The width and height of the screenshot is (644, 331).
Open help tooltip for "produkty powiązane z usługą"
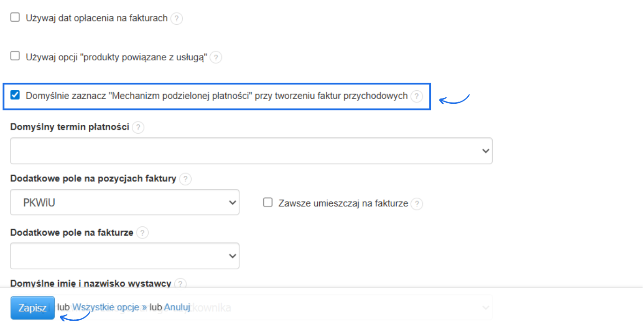coord(215,58)
